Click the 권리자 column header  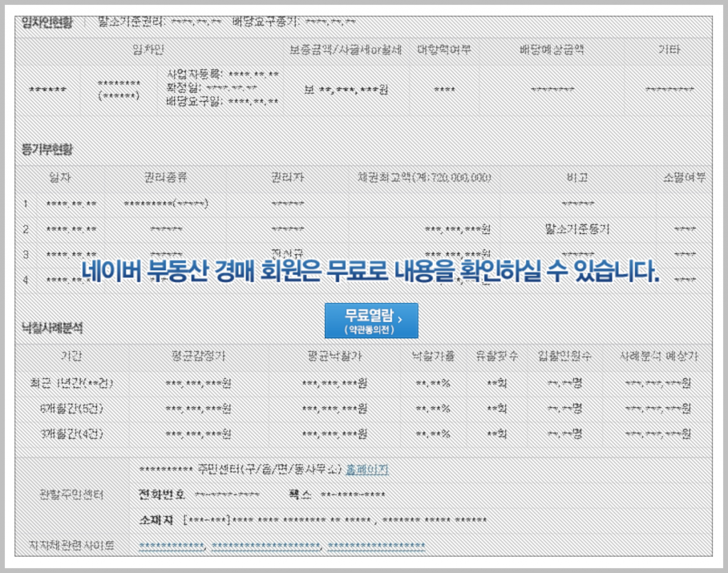(288, 178)
